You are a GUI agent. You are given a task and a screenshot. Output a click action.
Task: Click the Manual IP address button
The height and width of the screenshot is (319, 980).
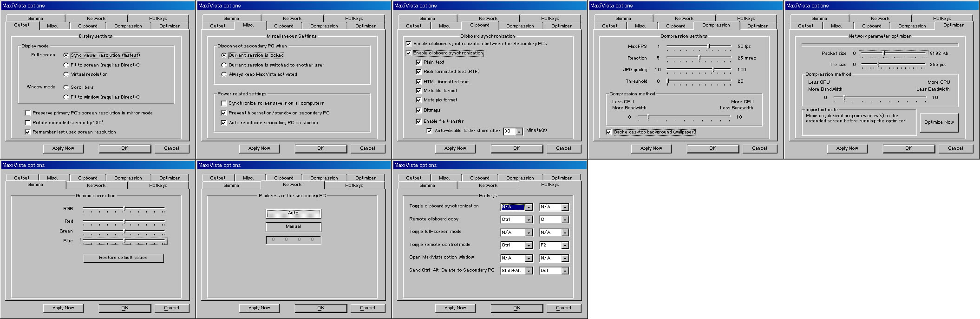293,227
